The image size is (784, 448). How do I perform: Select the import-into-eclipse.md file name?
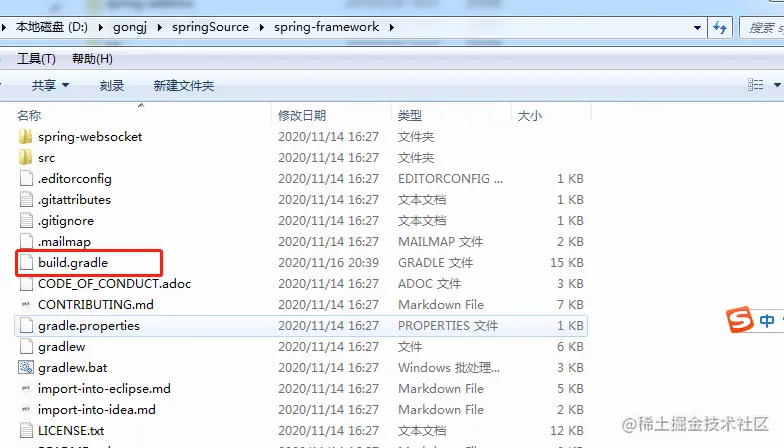(x=104, y=388)
